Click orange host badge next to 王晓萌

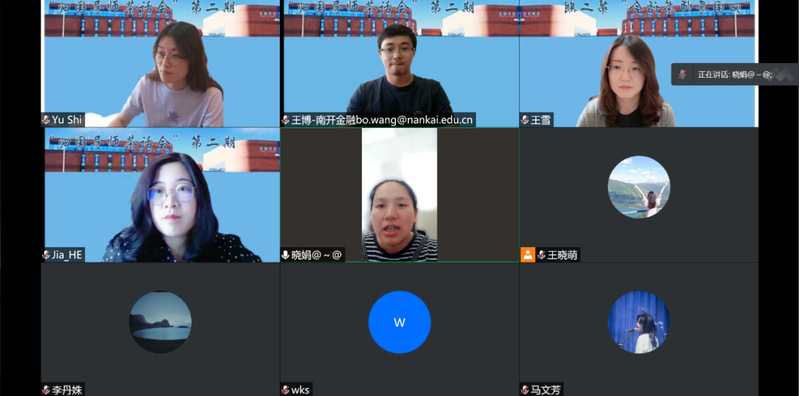coord(528,255)
